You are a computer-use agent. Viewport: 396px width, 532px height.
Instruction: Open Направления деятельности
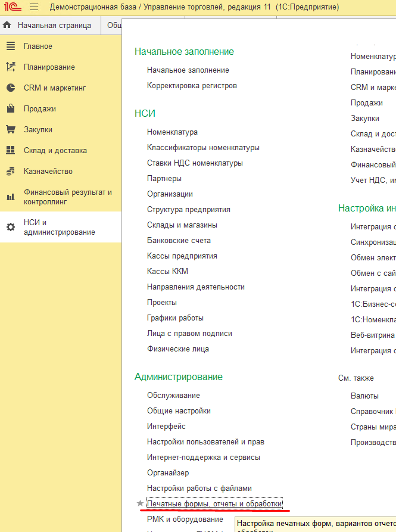[196, 287]
